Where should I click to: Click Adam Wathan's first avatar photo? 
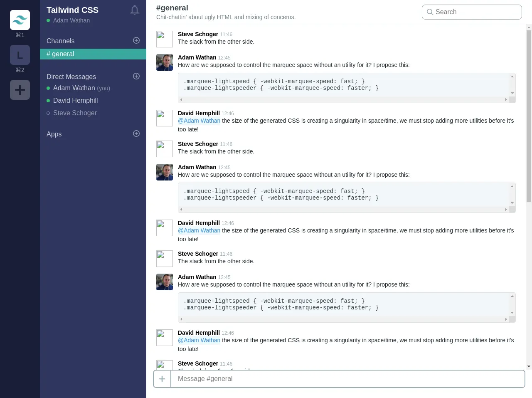coord(165,62)
